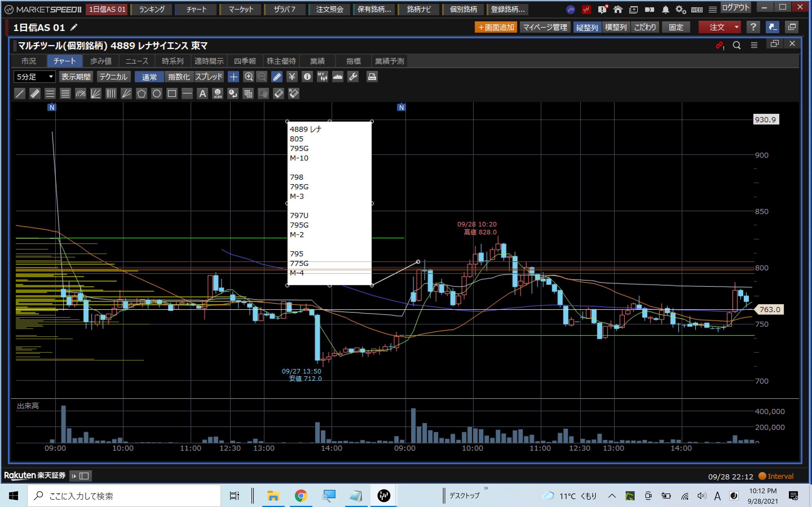Open chart settings wrench icon
The width and height of the screenshot is (812, 507).
(353, 77)
